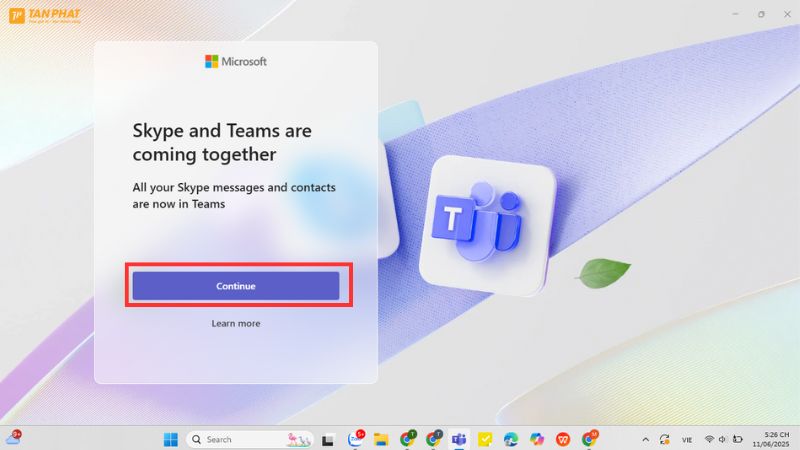Open the Wi-Fi network settings icon
This screenshot has width=800, height=450.
pyautogui.click(x=709, y=439)
